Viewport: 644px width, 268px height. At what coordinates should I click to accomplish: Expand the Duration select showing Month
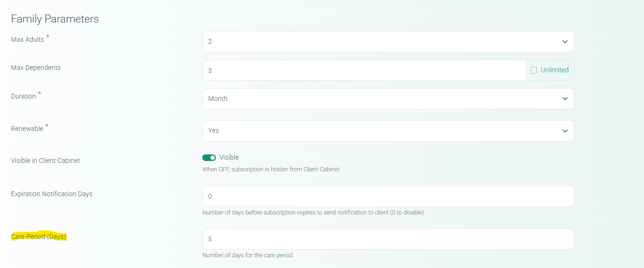(x=376, y=99)
